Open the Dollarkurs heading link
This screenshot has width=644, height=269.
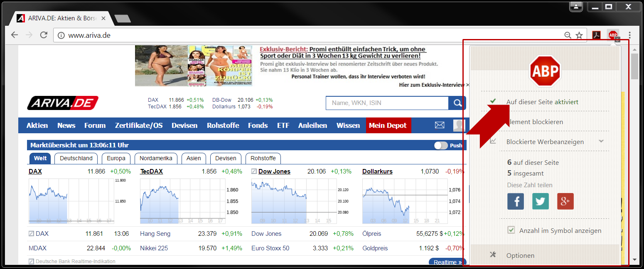click(x=377, y=171)
